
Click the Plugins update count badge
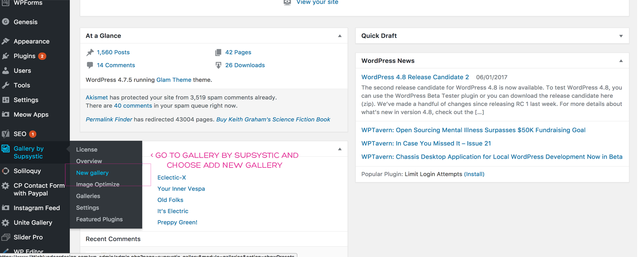[x=42, y=56]
